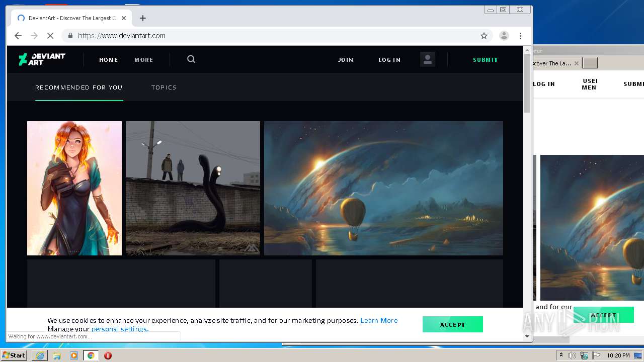Close the DeviantArt Chrome tab

pos(124,18)
